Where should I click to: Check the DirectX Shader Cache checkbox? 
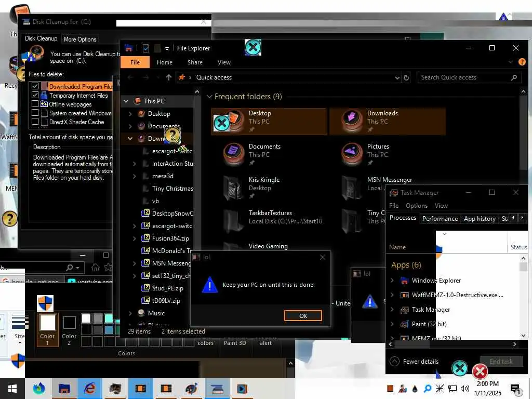coord(35,122)
